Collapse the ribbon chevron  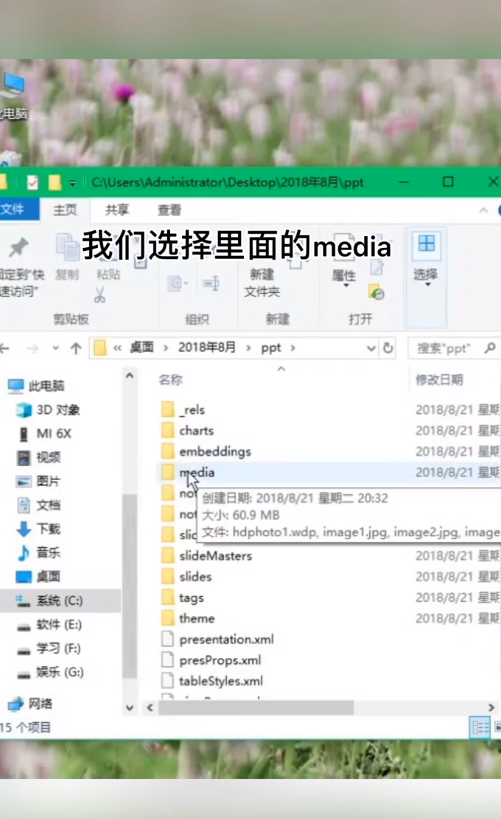483,210
